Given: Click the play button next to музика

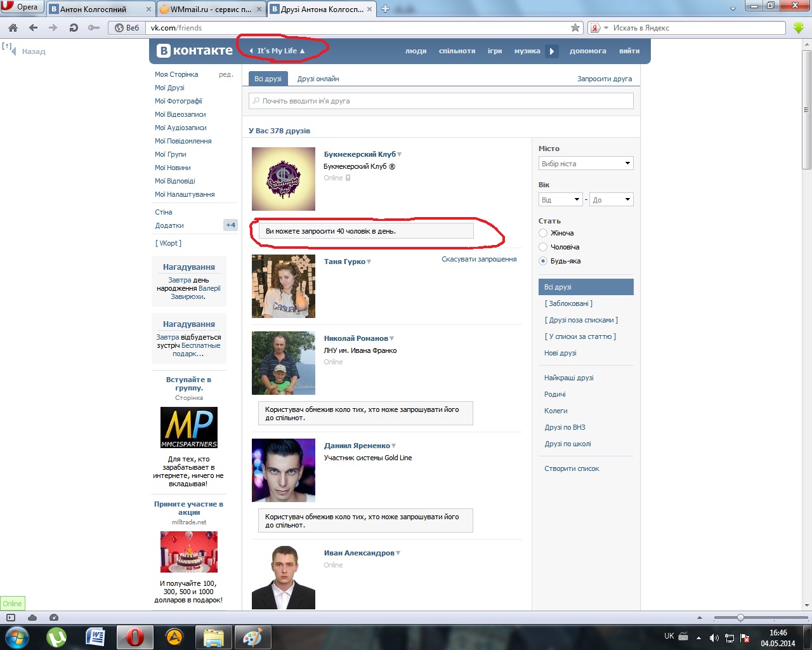Looking at the screenshot, I should click(x=552, y=51).
